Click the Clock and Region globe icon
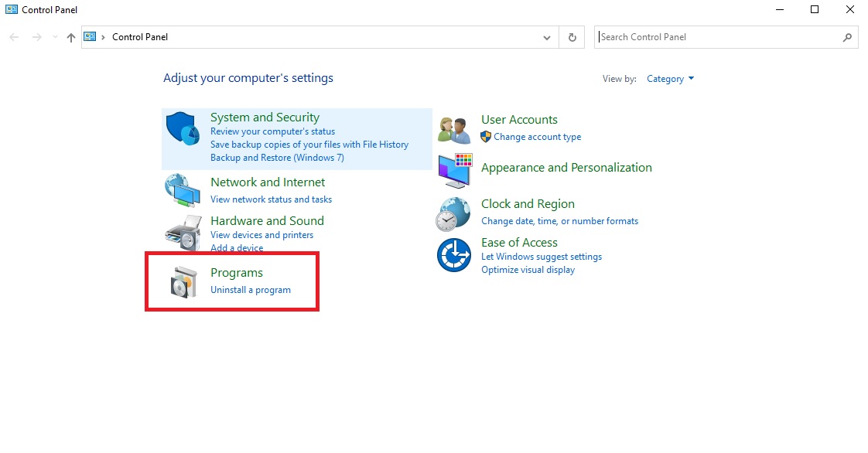 [453, 213]
